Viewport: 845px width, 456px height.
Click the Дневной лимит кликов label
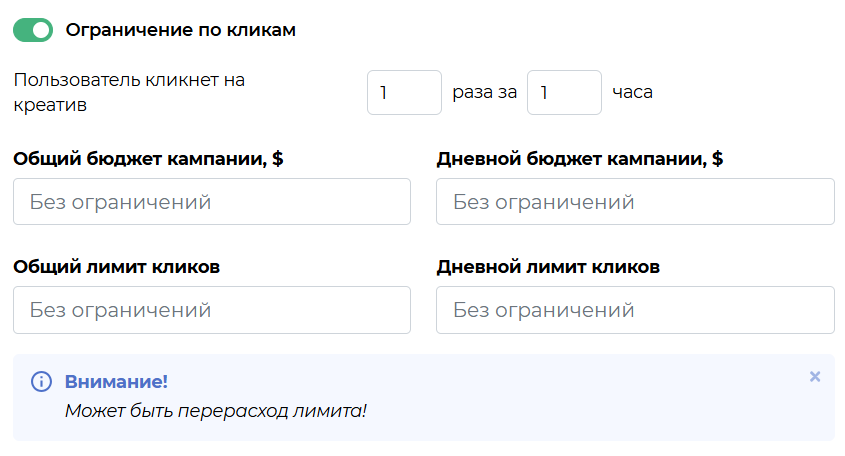click(548, 267)
